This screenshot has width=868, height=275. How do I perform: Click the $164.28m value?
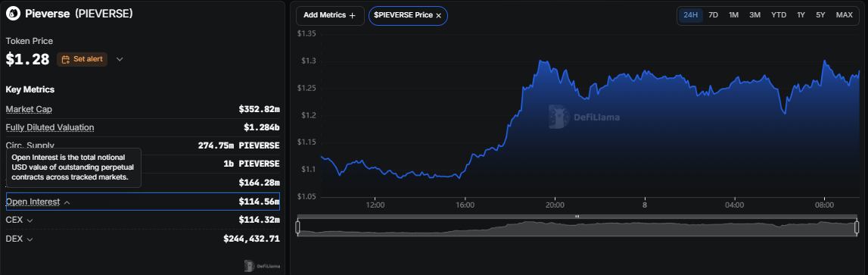(259, 183)
